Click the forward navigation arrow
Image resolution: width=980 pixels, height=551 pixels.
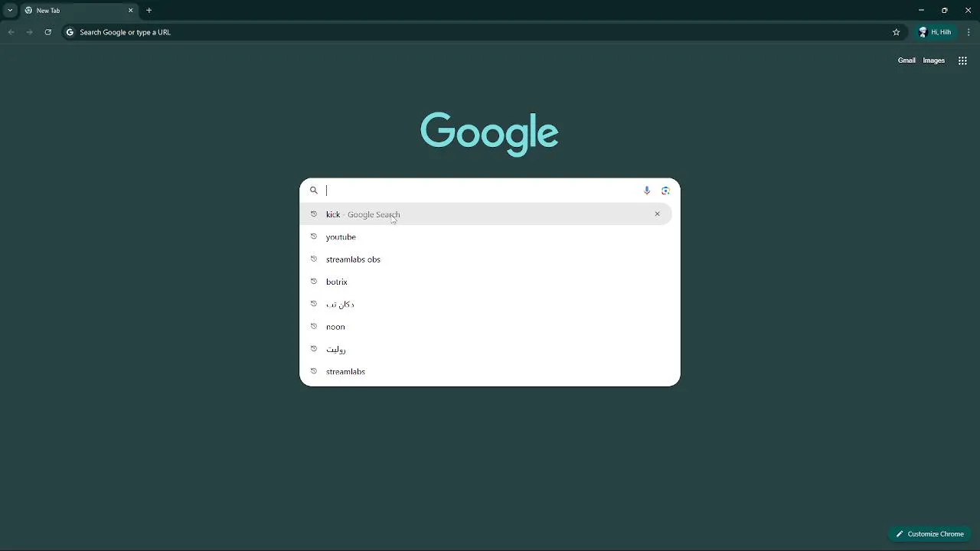coord(29,32)
